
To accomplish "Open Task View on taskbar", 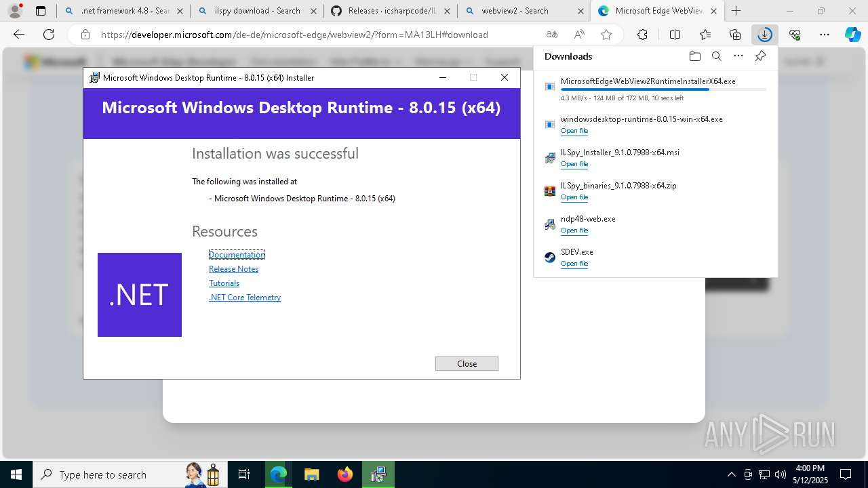I will point(244,474).
